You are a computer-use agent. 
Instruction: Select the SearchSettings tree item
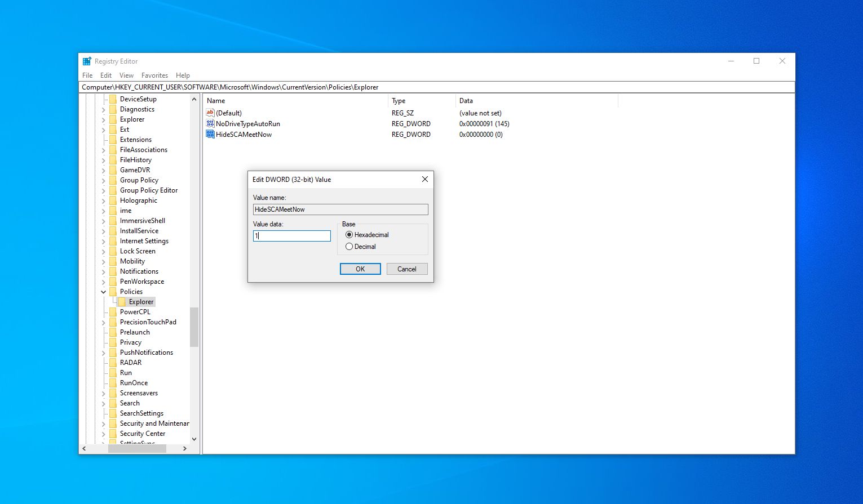coord(141,413)
